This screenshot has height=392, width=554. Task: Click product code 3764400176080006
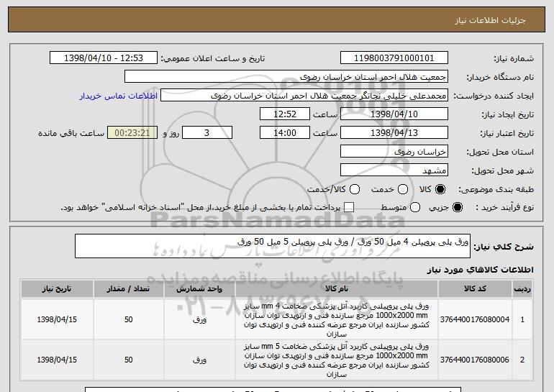point(475,360)
